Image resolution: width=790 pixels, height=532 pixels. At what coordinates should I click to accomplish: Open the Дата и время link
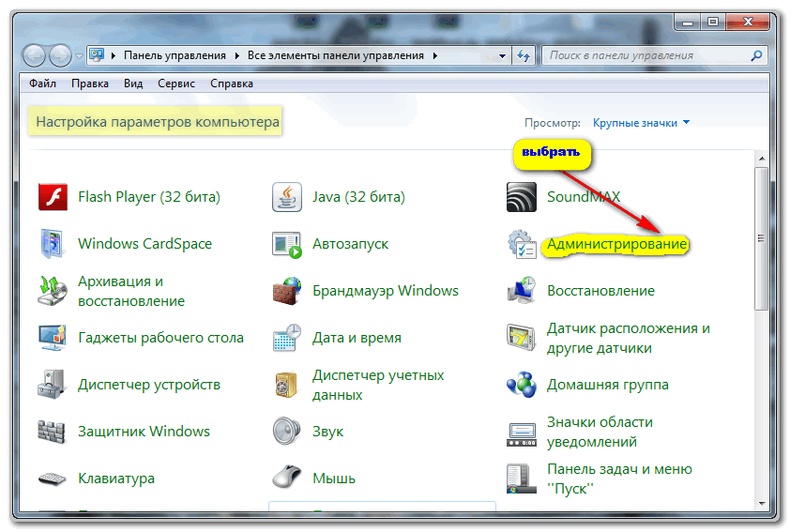tap(357, 338)
